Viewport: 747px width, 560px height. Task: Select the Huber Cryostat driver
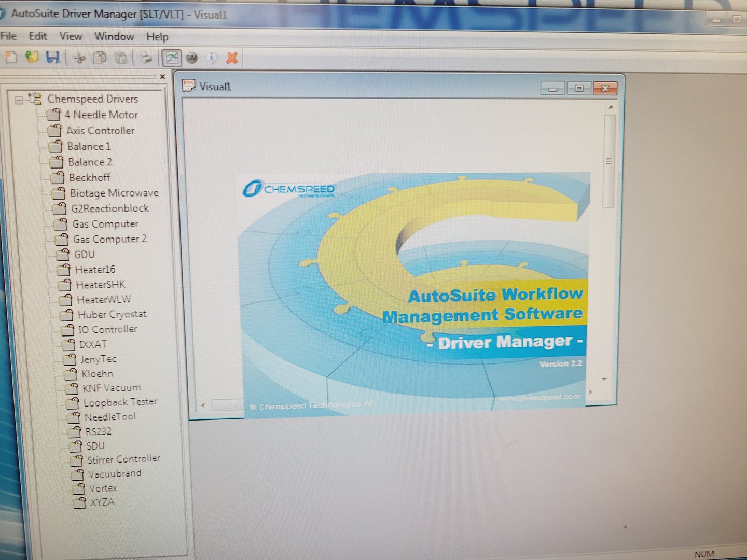click(x=112, y=314)
